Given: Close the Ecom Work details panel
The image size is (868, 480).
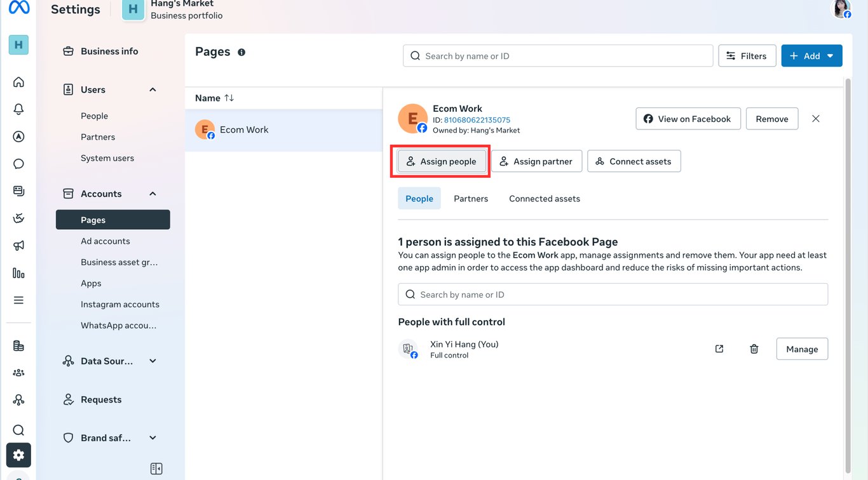Looking at the screenshot, I should click(x=816, y=119).
